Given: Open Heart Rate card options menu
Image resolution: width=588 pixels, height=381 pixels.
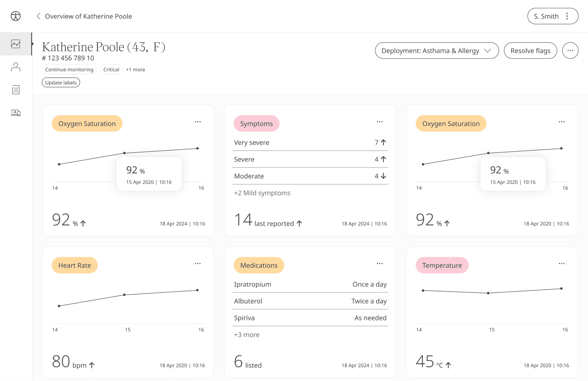Looking at the screenshot, I should tap(198, 264).
